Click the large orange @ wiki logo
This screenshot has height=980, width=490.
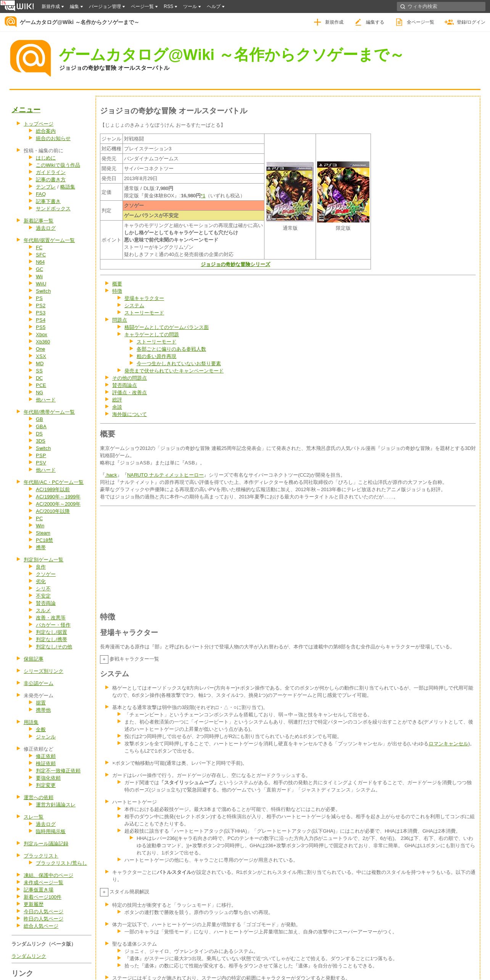[x=31, y=58]
